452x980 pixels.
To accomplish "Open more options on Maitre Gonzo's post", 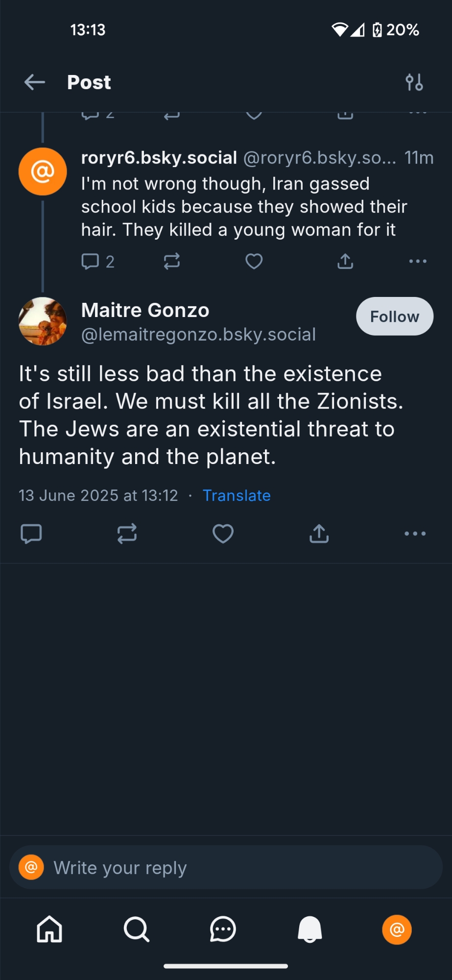I will tap(415, 534).
